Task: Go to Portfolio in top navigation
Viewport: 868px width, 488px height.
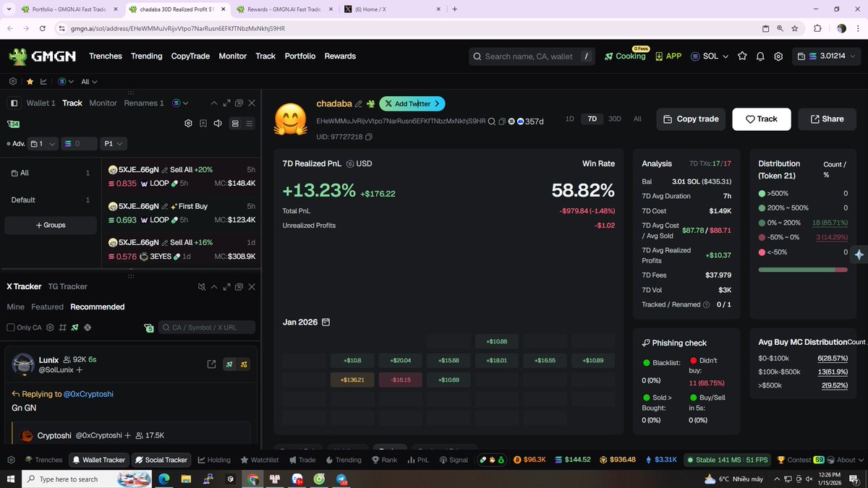Action: click(300, 56)
